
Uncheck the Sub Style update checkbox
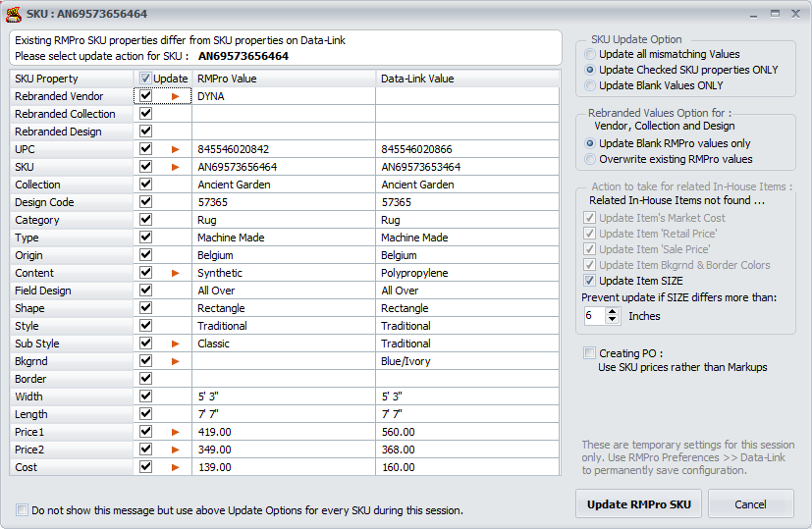pyautogui.click(x=145, y=344)
